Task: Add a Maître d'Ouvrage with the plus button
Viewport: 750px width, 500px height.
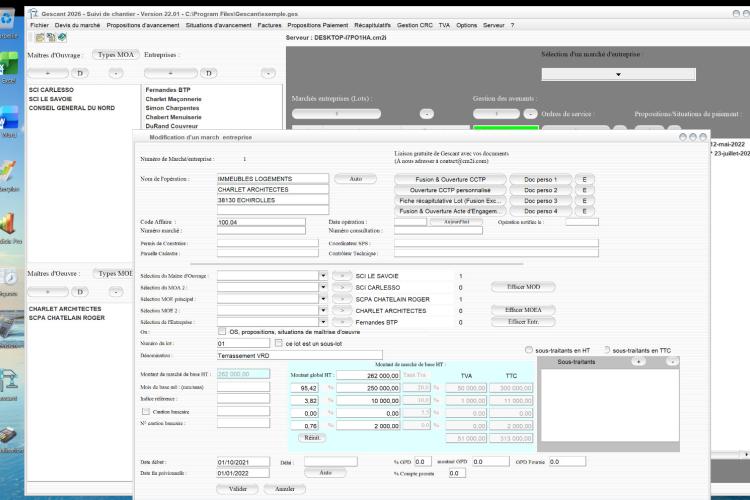Action: (x=48, y=73)
